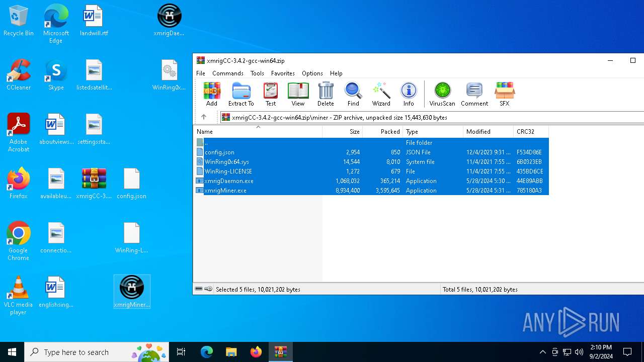This screenshot has height=362, width=644.
Task: Click the Delete trash icon
Action: click(326, 94)
